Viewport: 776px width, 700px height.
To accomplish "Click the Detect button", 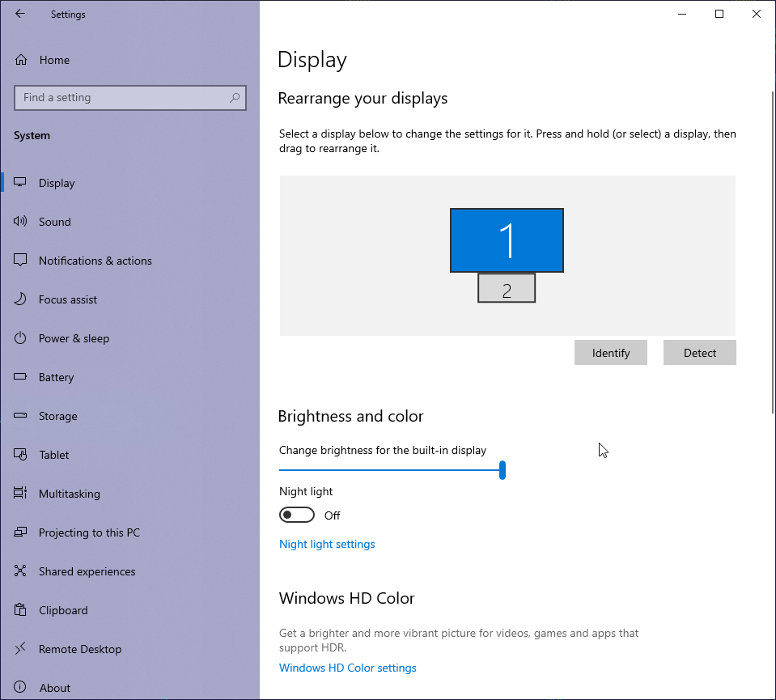I will (x=700, y=353).
